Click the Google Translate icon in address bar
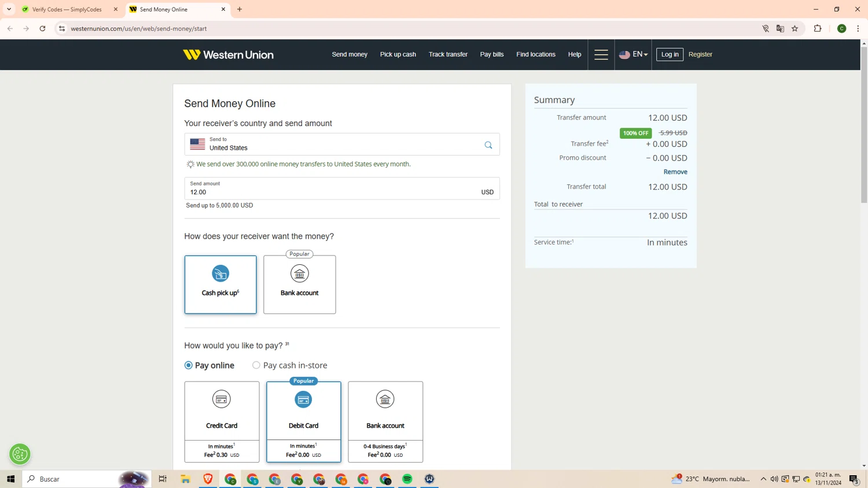The image size is (868, 488). point(780,28)
